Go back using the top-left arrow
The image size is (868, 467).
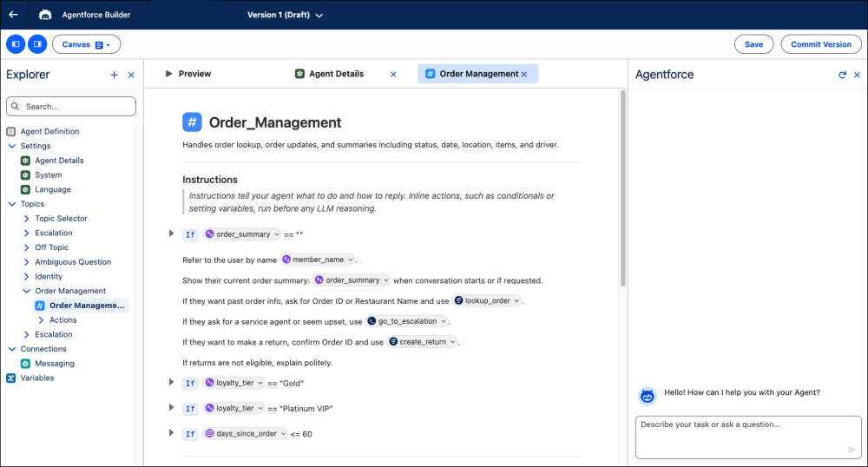pyautogui.click(x=13, y=15)
